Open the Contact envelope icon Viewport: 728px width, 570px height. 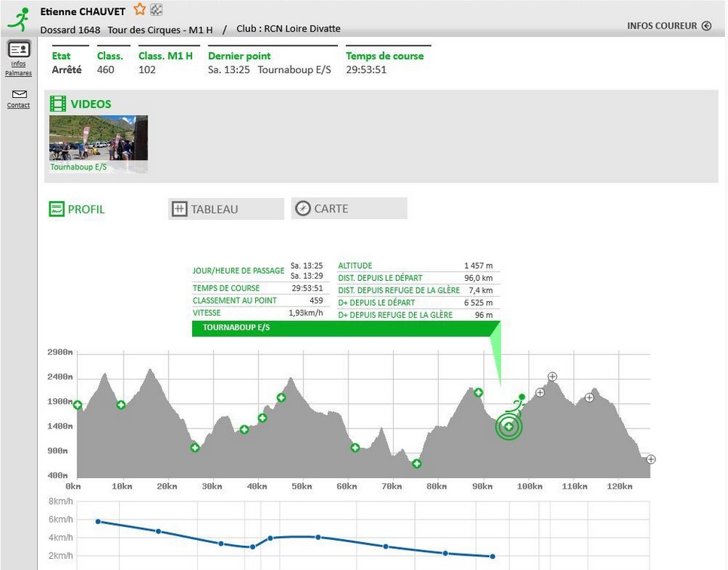[19, 94]
